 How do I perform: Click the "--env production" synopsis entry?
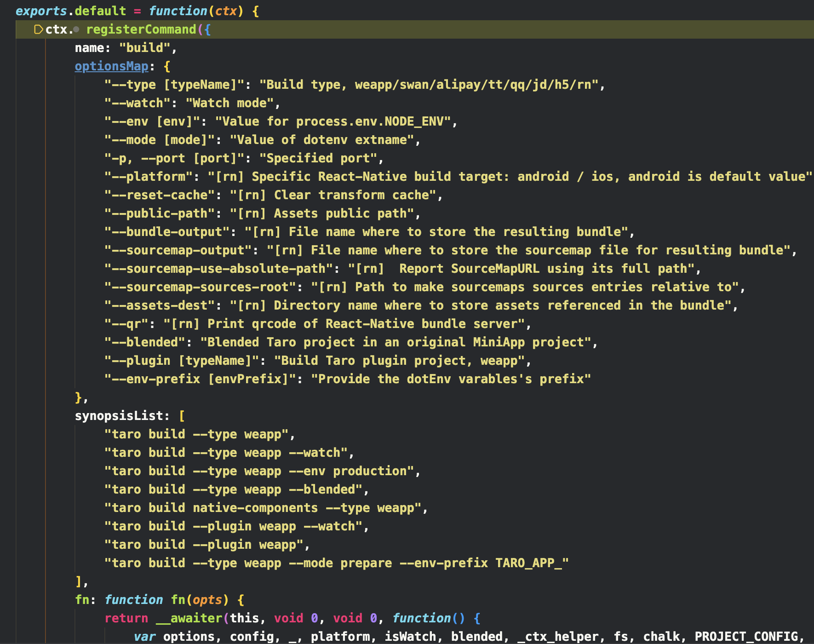[x=259, y=471]
